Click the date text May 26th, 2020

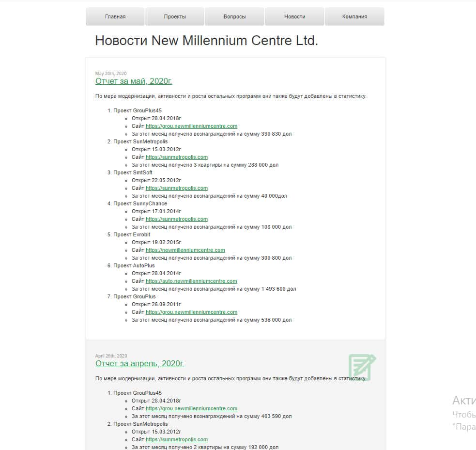click(x=111, y=74)
